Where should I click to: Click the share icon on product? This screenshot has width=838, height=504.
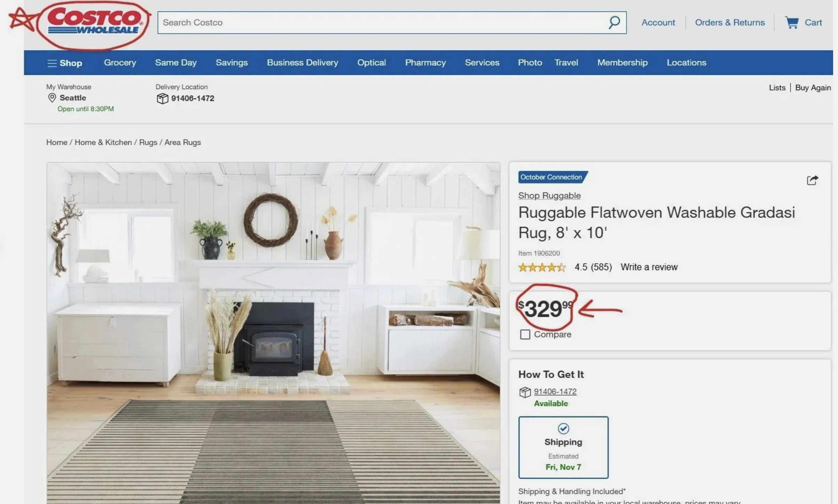tap(812, 180)
